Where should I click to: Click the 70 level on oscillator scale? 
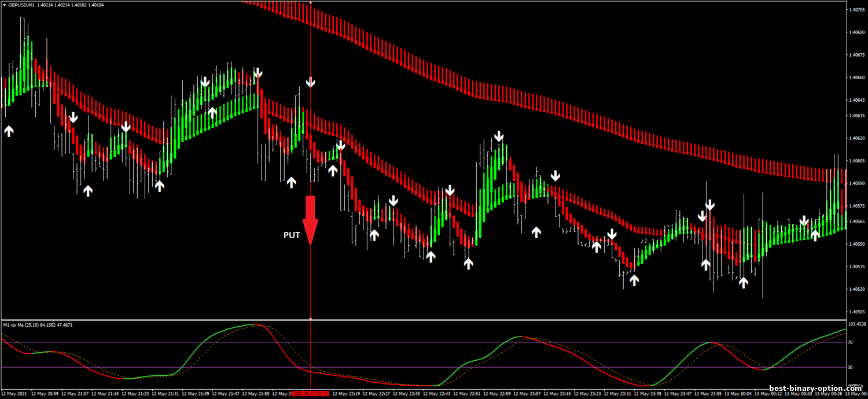pyautogui.click(x=850, y=343)
